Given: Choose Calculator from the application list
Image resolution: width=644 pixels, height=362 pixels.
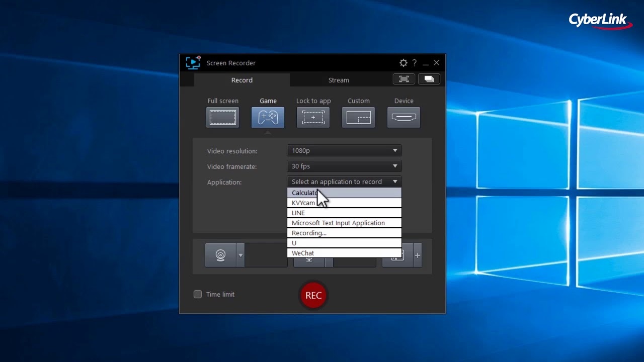Looking at the screenshot, I should [x=344, y=193].
